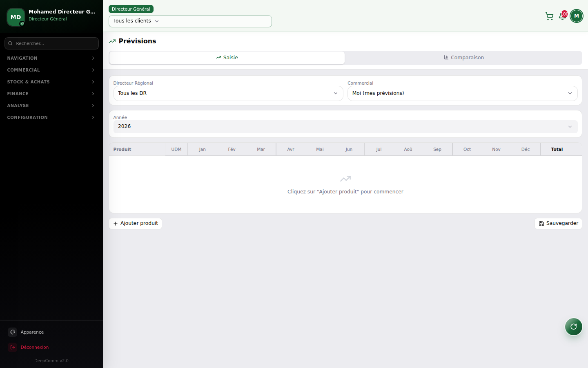588x368 pixels.
Task: Click the Prévisions trend icon in heading
Action: [112, 41]
